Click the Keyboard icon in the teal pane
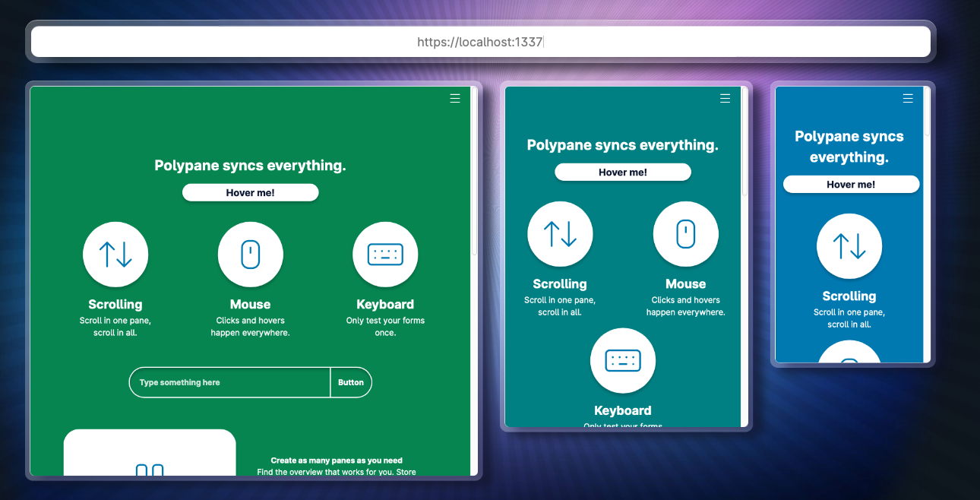The width and height of the screenshot is (980, 500). pos(622,360)
